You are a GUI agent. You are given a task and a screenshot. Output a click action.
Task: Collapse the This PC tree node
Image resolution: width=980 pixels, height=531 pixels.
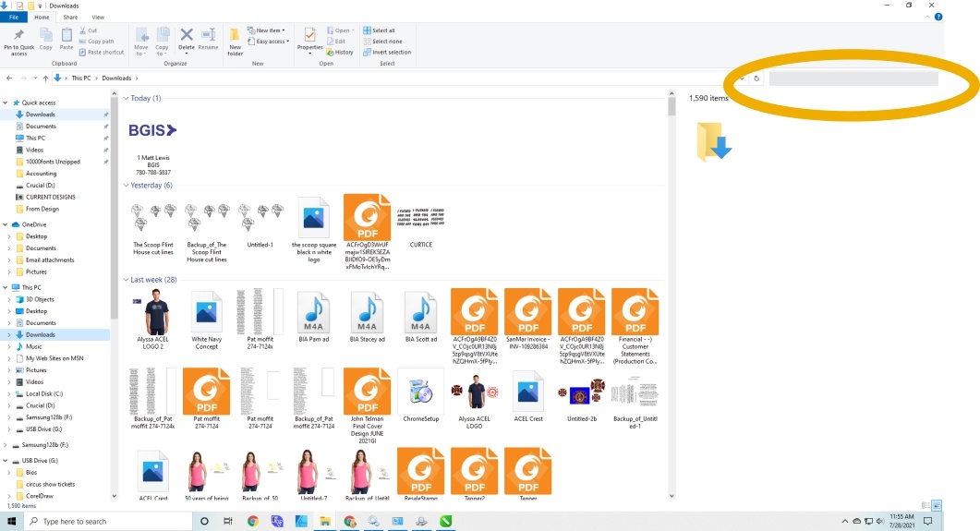click(x=6, y=287)
